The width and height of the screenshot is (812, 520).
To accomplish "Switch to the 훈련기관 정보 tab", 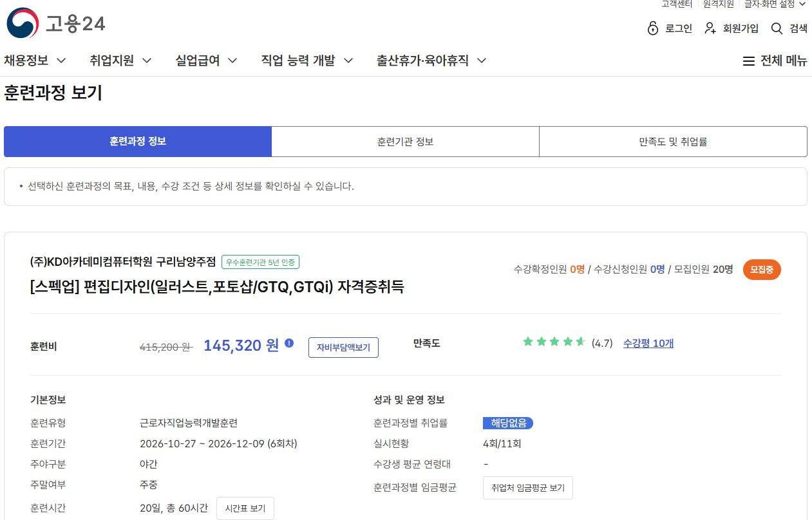I will click(x=405, y=142).
